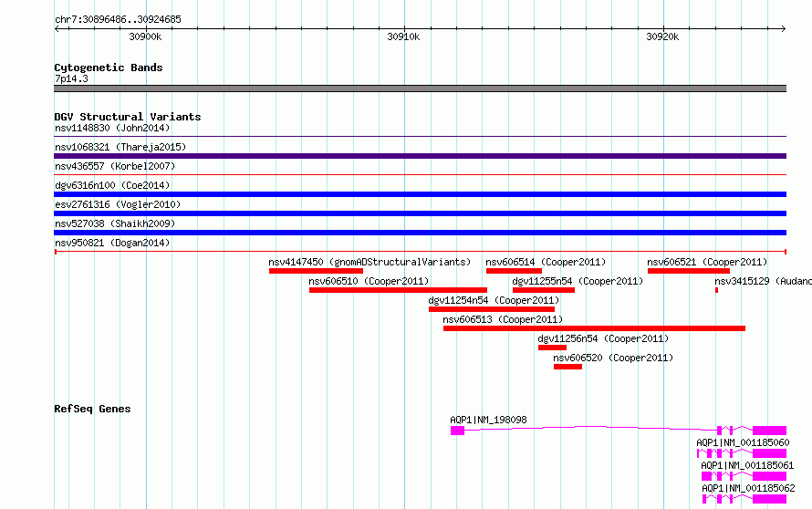The height and width of the screenshot is (509, 812).
Task: Click the red bar under dgv11256n54
Action: pyautogui.click(x=553, y=348)
